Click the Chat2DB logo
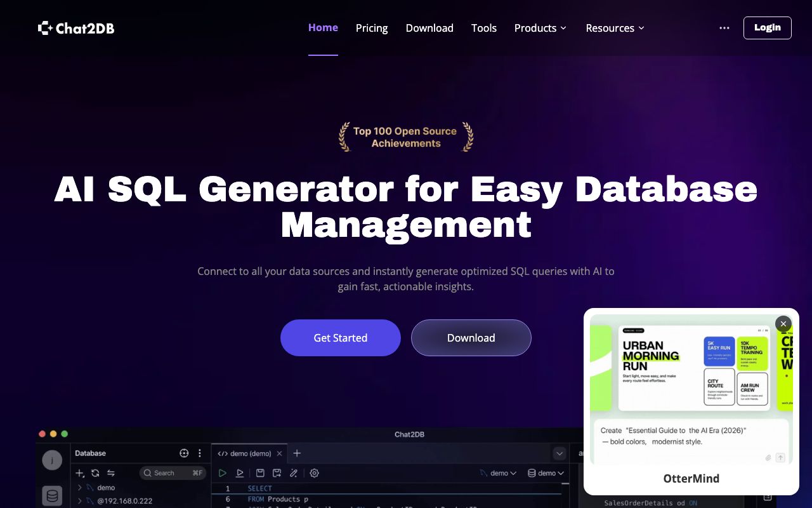The image size is (812, 508). [x=76, y=28]
